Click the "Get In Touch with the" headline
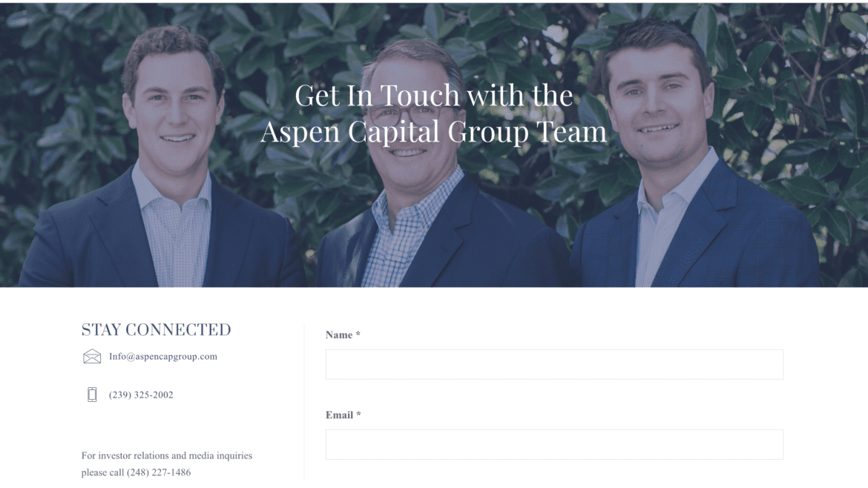The height and width of the screenshot is (488, 868). coord(434,96)
